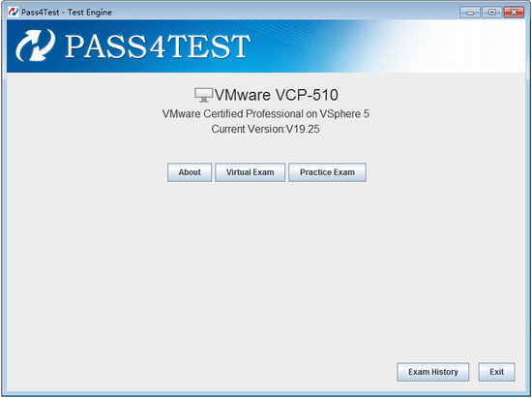This screenshot has height=398, width=532.
Task: Start the Virtual Exam
Action: pos(251,172)
